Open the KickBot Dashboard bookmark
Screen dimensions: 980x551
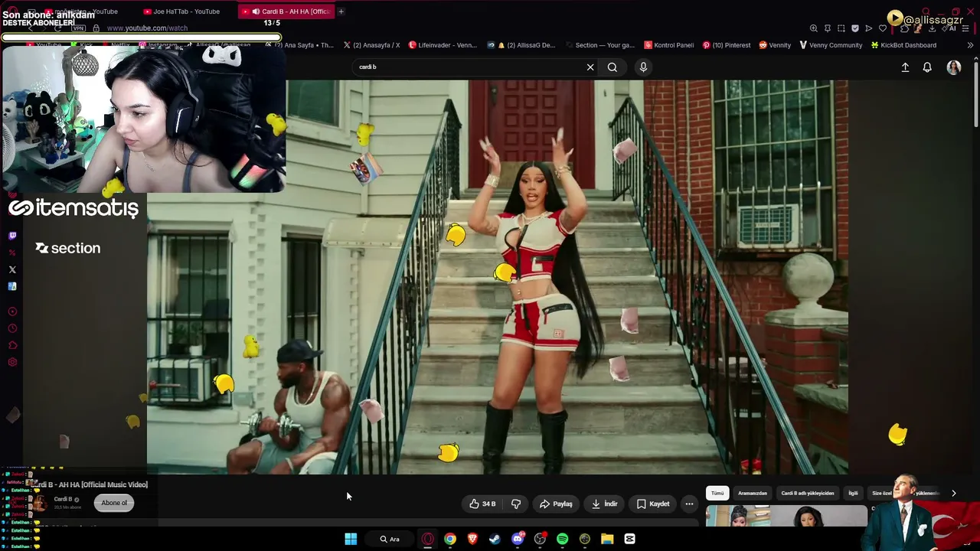(903, 45)
